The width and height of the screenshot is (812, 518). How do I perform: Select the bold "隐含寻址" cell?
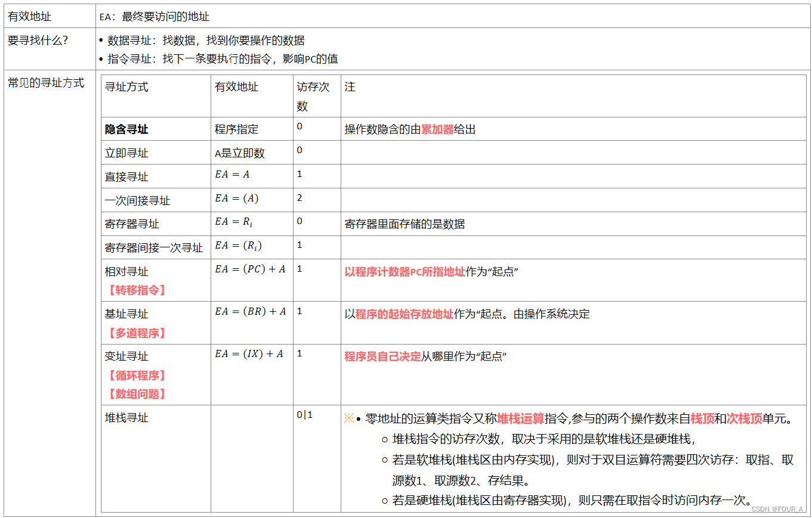coord(126,129)
